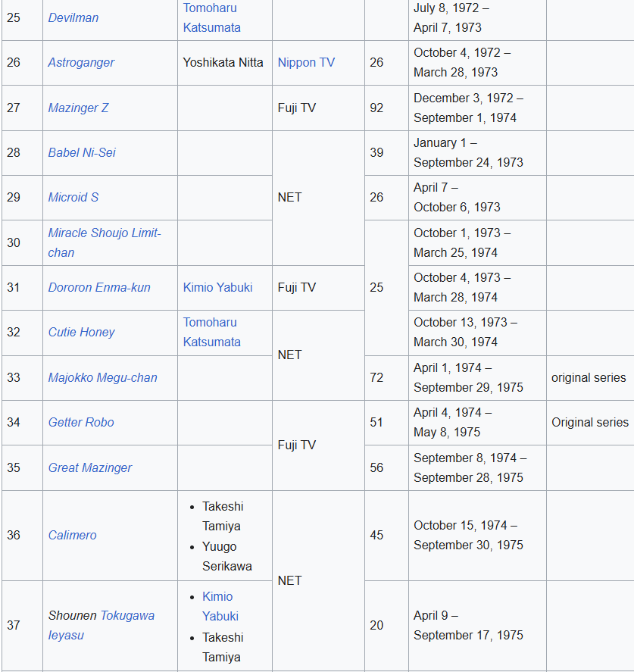The image size is (634, 672).
Task: Open the Cutie Honey link
Action: 81,332
